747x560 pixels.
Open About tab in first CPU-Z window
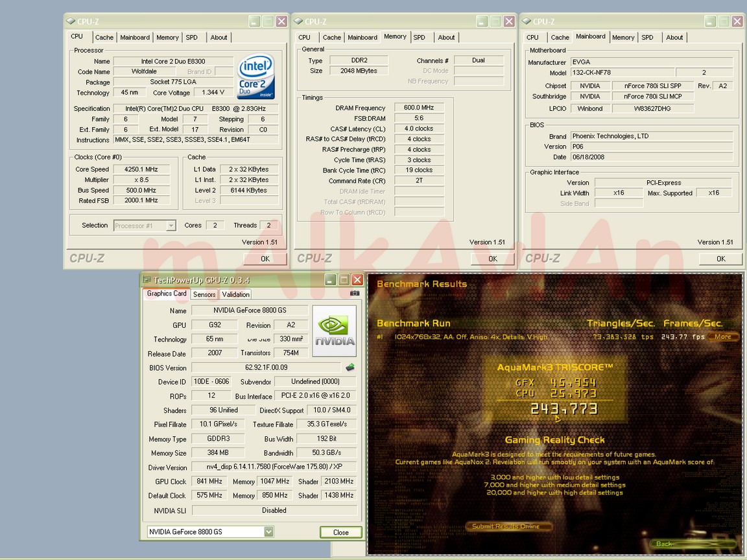pos(219,37)
